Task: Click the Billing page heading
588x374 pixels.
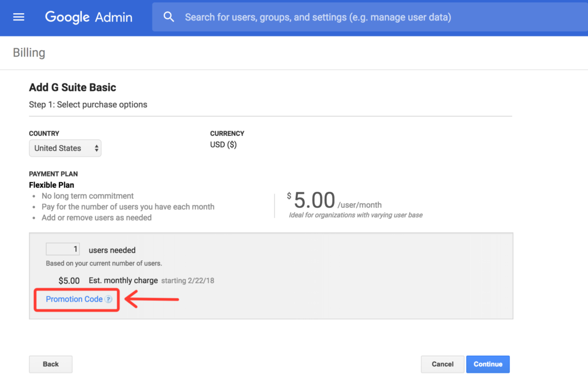Action: pyautogui.click(x=29, y=53)
